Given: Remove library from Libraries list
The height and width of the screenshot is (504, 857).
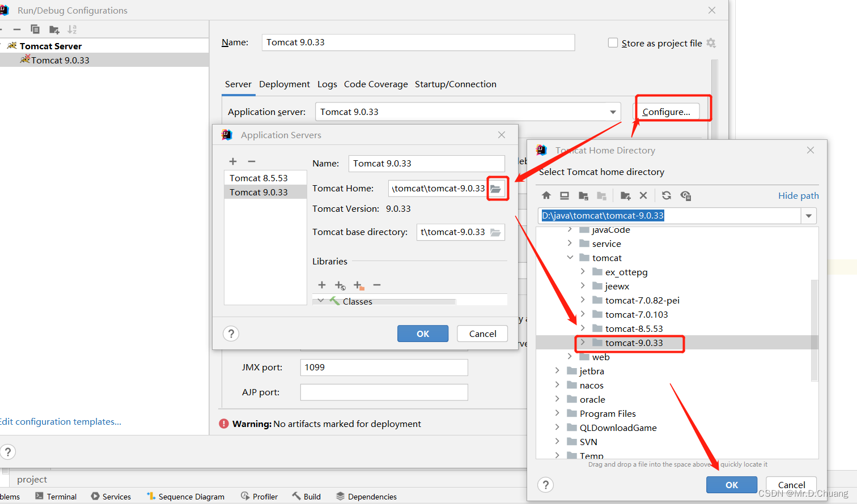Looking at the screenshot, I should click(x=377, y=285).
